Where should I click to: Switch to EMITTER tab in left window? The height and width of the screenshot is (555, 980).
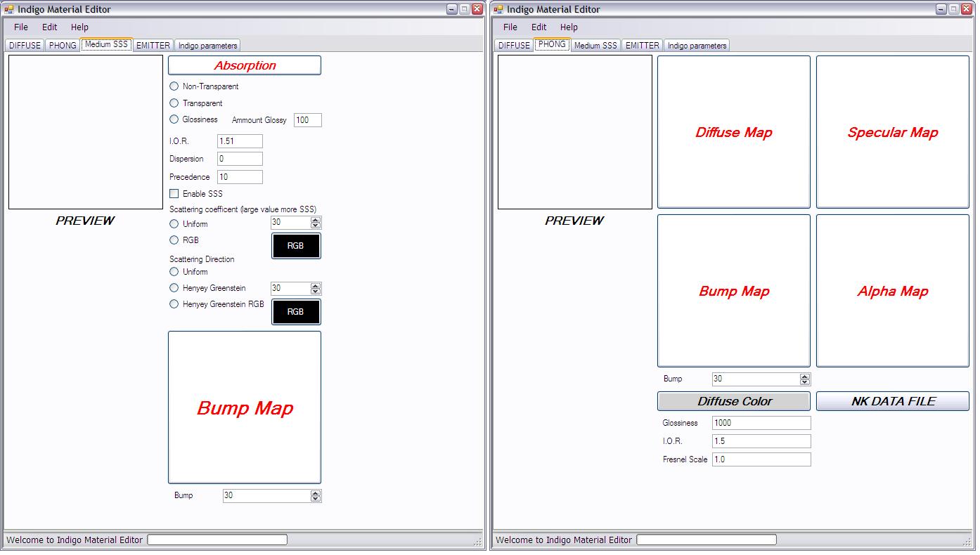pos(153,45)
